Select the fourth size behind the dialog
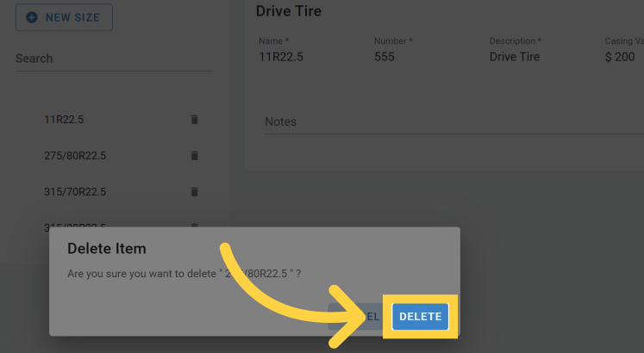This screenshot has width=644, height=353. click(x=75, y=226)
